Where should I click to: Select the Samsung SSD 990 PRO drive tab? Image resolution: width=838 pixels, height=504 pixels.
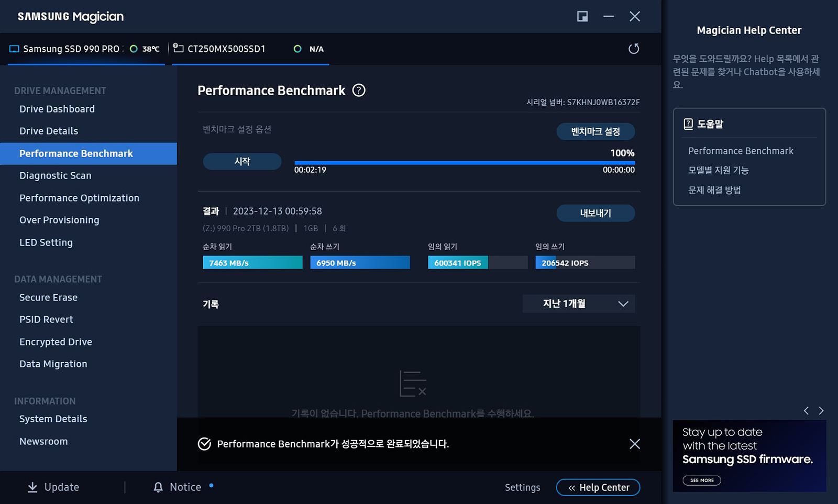(86, 49)
